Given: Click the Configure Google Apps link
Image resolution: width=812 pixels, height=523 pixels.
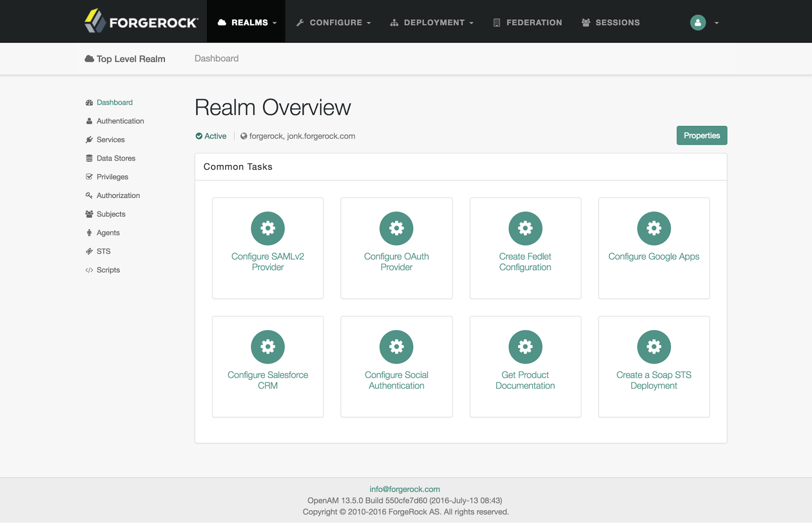Looking at the screenshot, I should pos(654,256).
